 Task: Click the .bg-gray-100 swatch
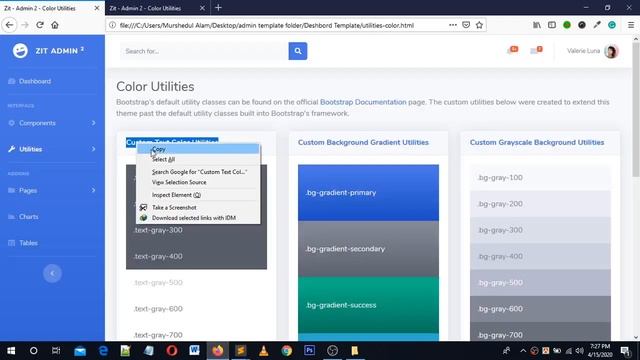click(x=540, y=178)
